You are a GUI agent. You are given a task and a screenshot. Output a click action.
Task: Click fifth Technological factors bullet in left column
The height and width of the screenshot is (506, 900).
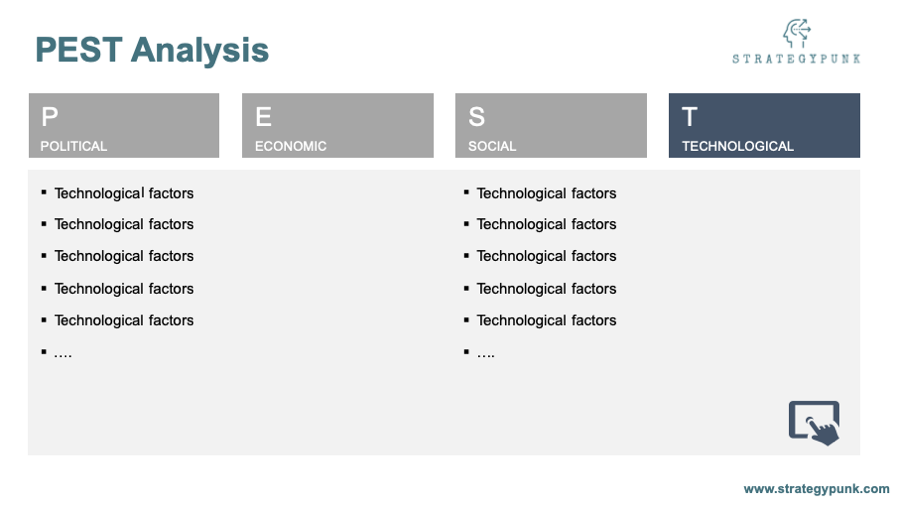[x=124, y=320]
